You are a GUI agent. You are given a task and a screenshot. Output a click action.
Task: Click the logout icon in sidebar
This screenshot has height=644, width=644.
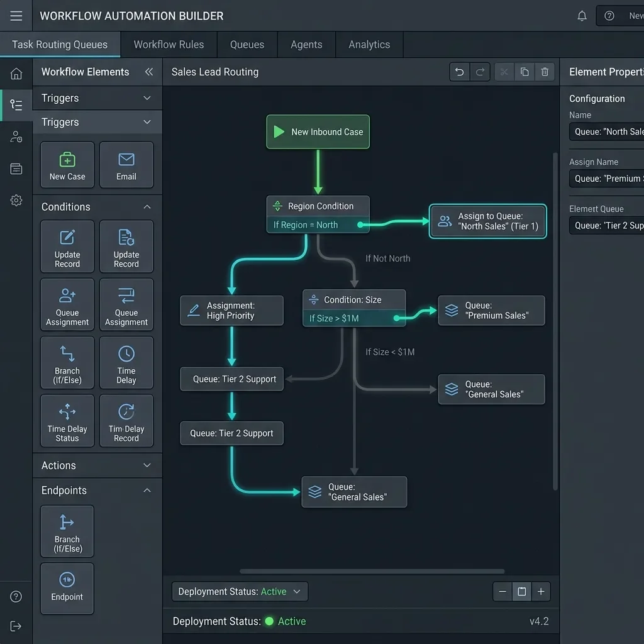click(16, 626)
